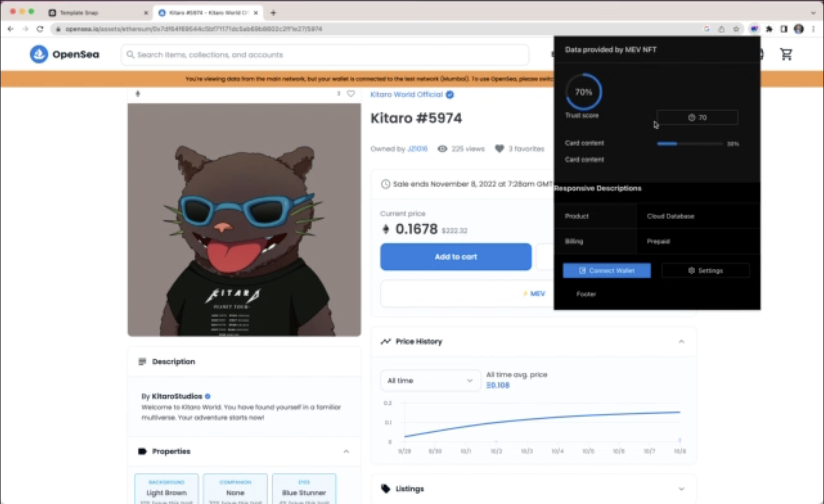Select the Kitaro #5974 browser tab
This screenshot has height=504, width=824.
coord(208,13)
